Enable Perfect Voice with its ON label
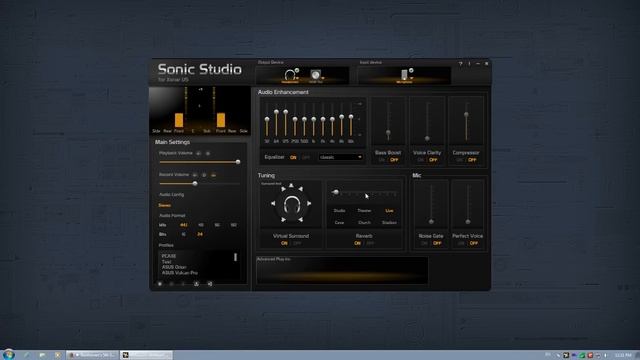 tap(461, 243)
